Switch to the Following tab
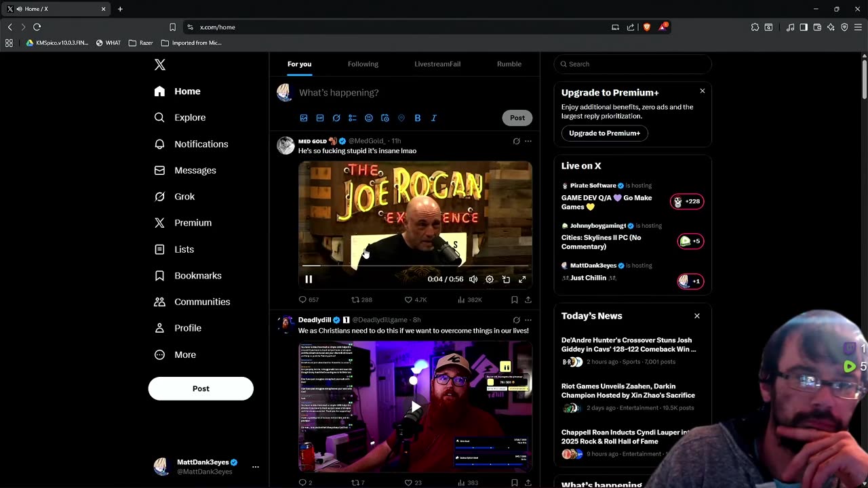Screen dimensions: 868x488 [363, 64]
